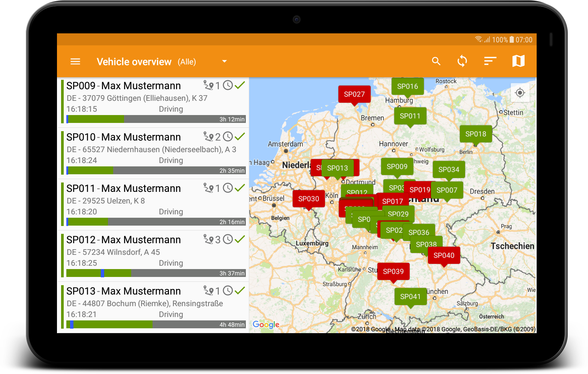The height and width of the screenshot is (374, 588).
Task: Select map marker SP027
Action: [354, 94]
